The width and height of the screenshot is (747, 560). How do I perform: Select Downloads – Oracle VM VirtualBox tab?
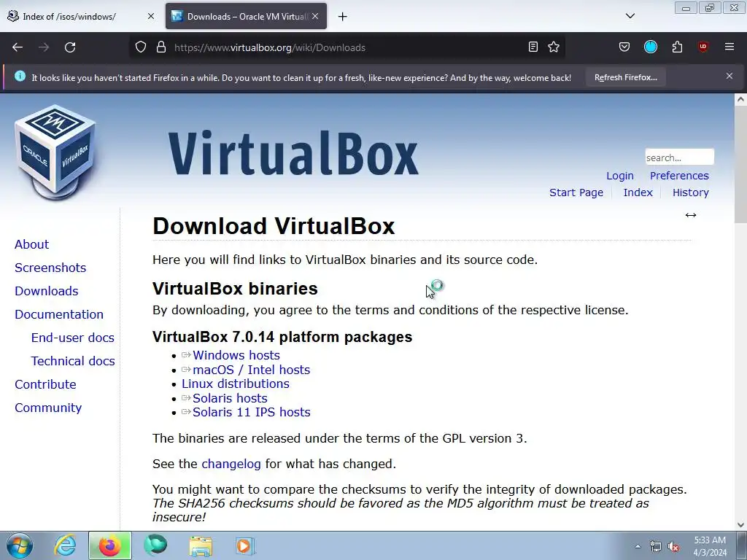pos(246,16)
